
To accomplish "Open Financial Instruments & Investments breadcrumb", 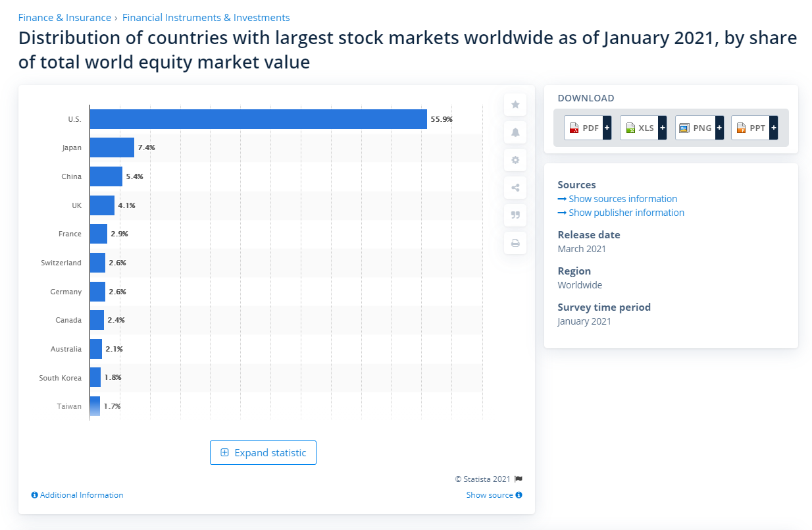I will click(x=206, y=18).
